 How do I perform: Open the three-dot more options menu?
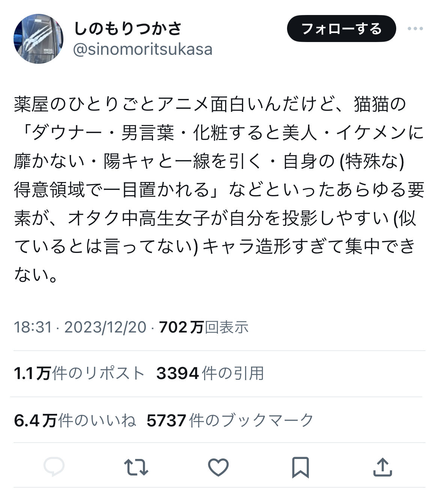click(415, 29)
